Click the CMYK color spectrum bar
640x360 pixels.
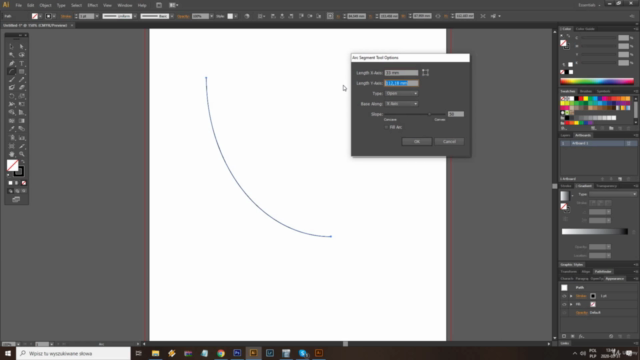[597, 81]
